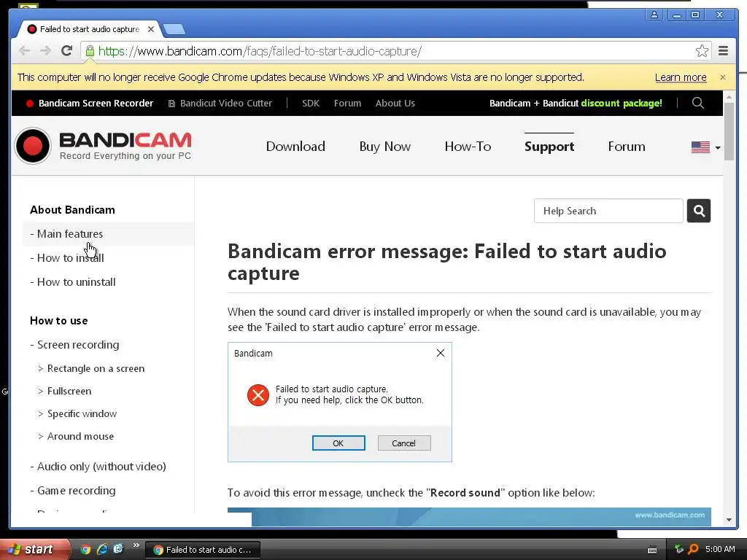Viewport: 747px width, 560px height.
Task: Open Internet Explorer from the quick launch
Action: click(x=102, y=549)
